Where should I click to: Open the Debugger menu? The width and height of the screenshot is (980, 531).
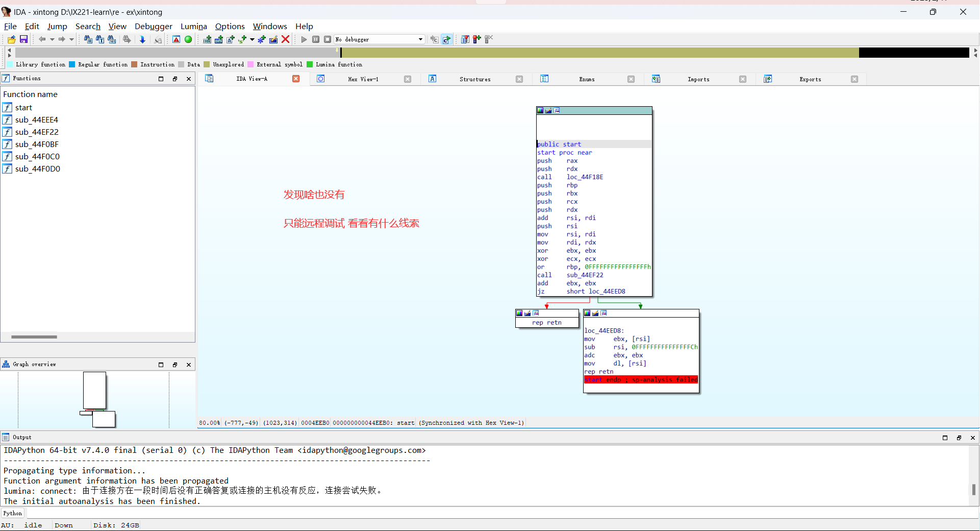(x=154, y=27)
